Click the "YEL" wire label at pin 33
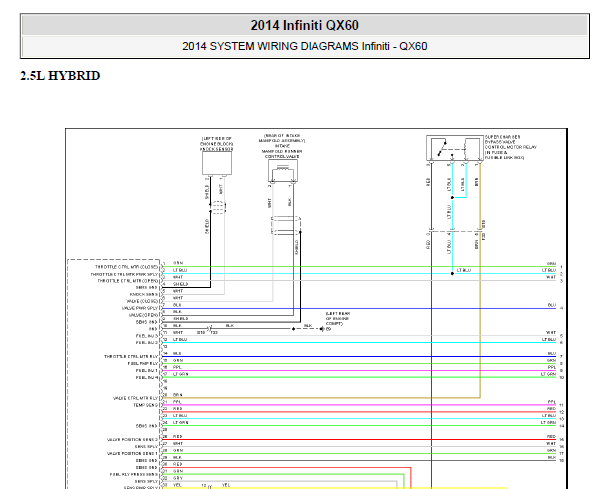The height and width of the screenshot is (489, 601). (177, 485)
